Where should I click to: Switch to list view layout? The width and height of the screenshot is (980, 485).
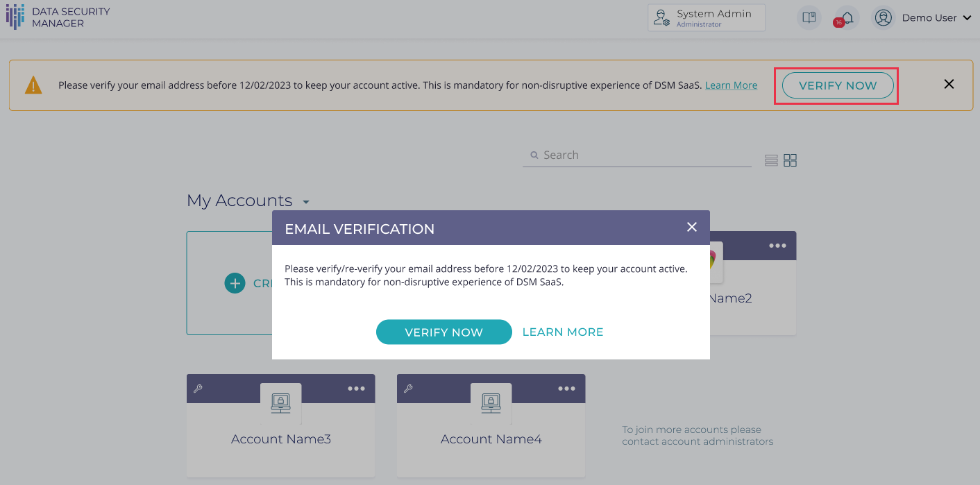[771, 160]
